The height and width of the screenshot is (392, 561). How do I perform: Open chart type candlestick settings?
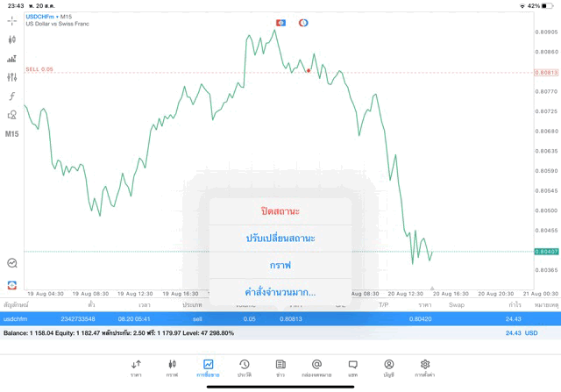click(11, 39)
